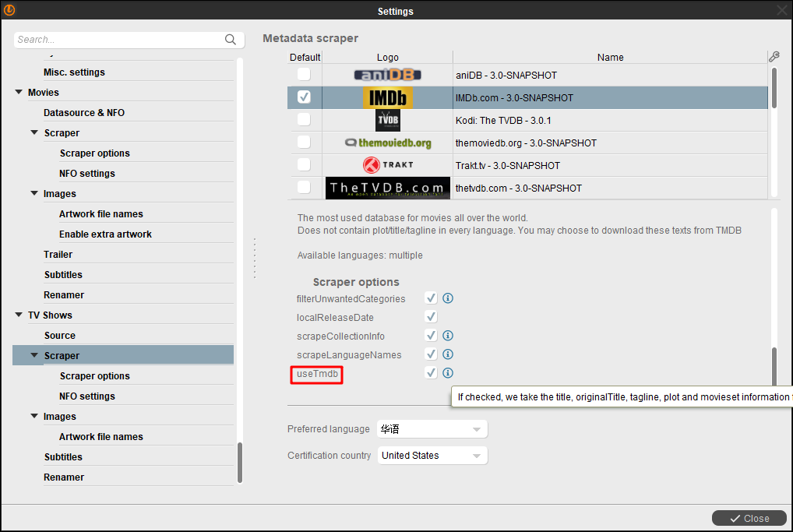Open Artwork file names under Movies
793x532 pixels.
point(101,214)
